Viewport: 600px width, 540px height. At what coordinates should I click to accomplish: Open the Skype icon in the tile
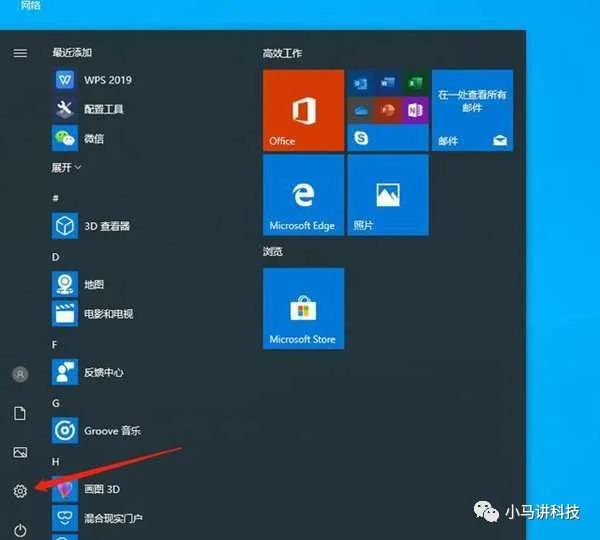click(x=361, y=138)
